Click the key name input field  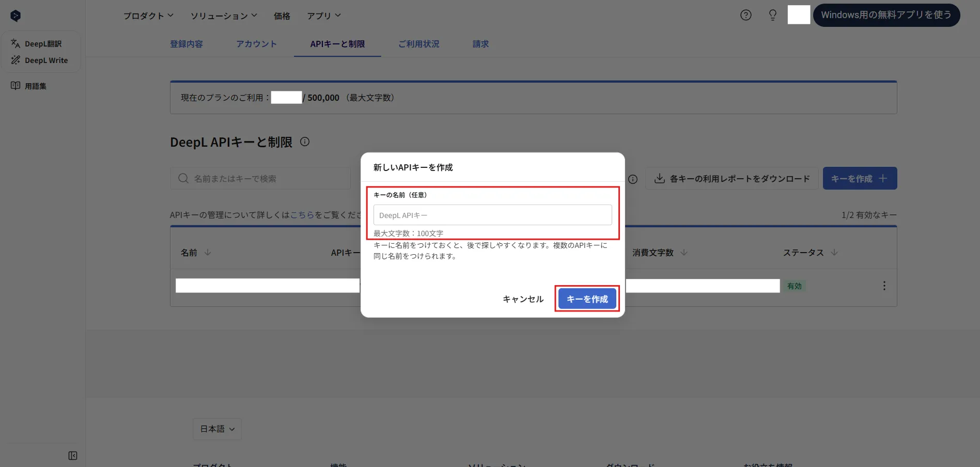[493, 215]
